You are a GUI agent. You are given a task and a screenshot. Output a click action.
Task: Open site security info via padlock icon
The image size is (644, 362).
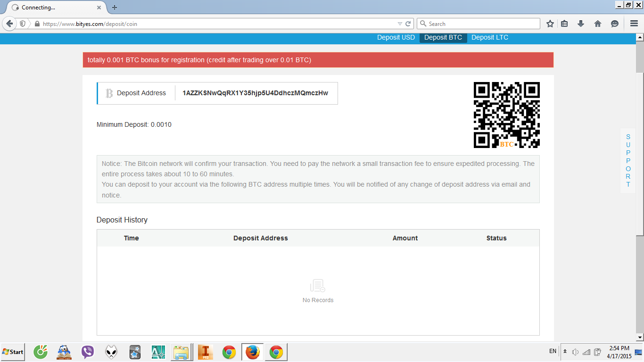pyautogui.click(x=37, y=24)
